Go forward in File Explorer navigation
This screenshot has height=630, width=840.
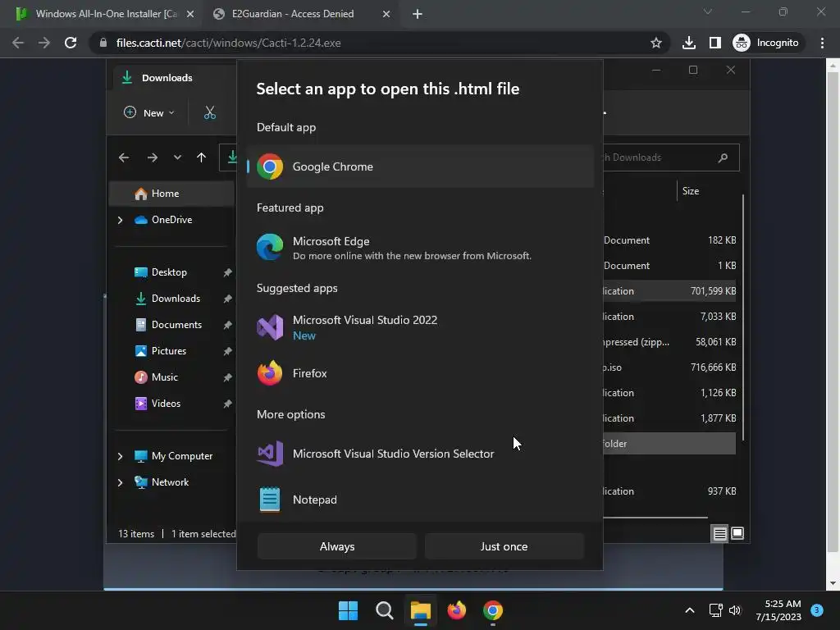point(152,157)
